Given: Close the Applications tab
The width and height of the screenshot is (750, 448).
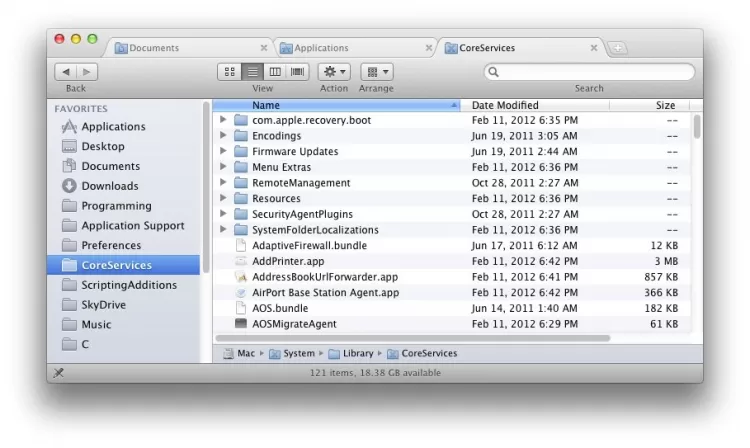Looking at the screenshot, I should (429, 48).
